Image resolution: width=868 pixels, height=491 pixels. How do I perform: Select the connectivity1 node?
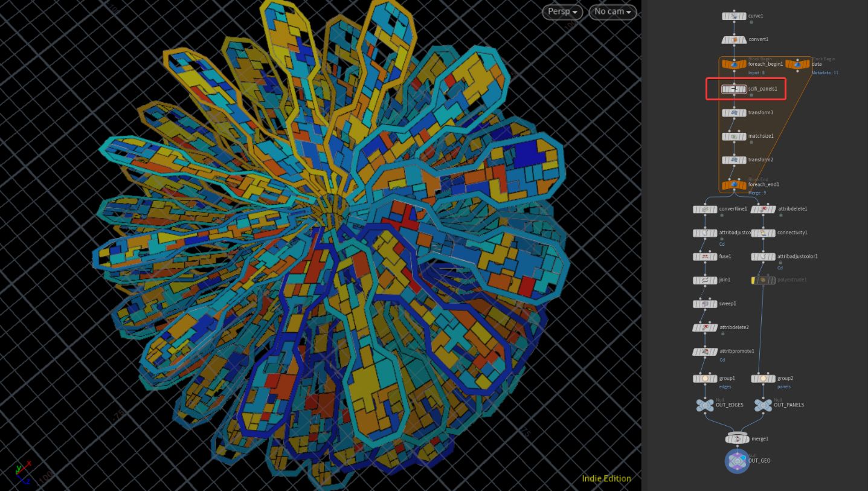pos(764,233)
